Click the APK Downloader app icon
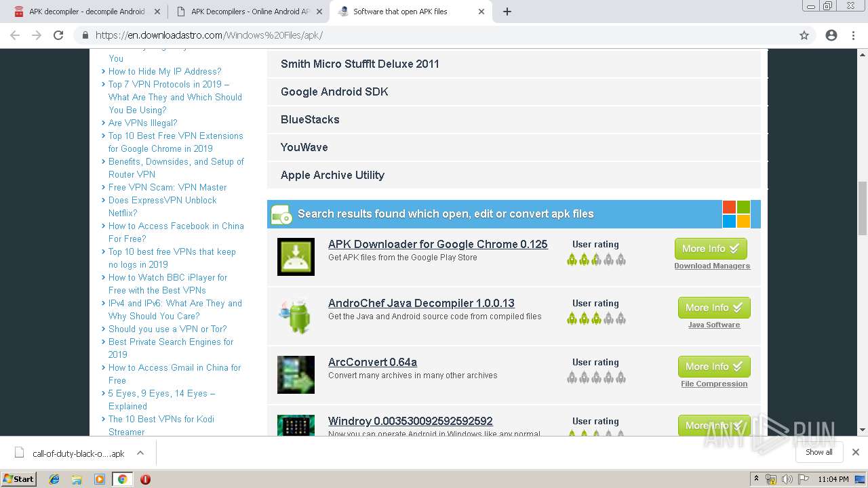 coord(296,257)
